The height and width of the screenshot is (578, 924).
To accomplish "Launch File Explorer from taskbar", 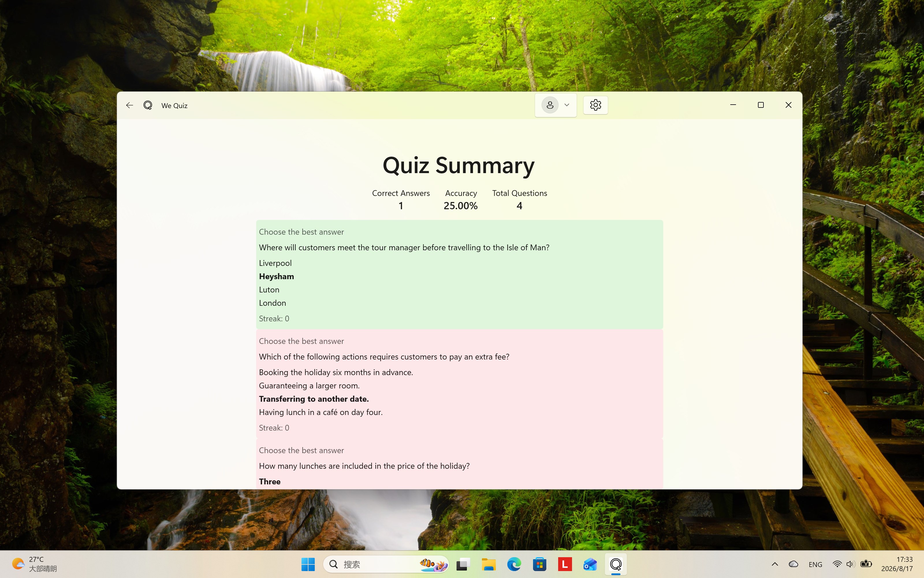I will 489,564.
